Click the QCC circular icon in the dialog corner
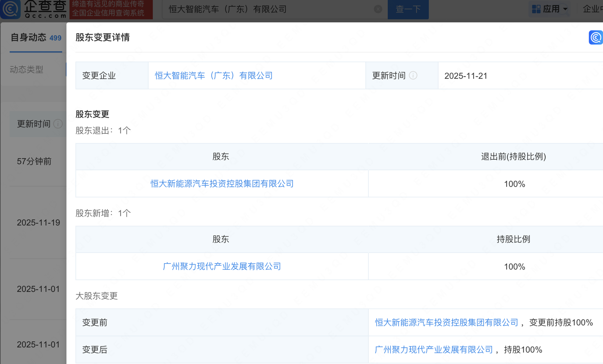Screen dimensions: 603x364 (595, 38)
